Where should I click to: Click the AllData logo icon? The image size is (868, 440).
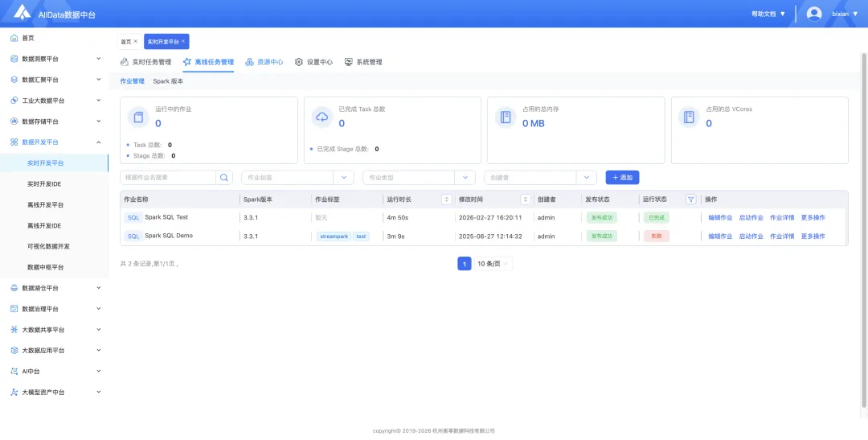click(x=23, y=12)
